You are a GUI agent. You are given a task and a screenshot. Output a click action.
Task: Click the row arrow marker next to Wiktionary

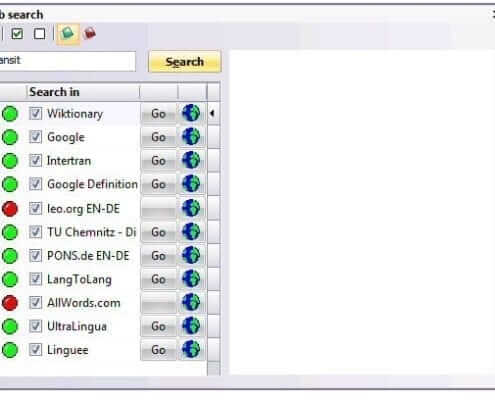click(x=213, y=114)
